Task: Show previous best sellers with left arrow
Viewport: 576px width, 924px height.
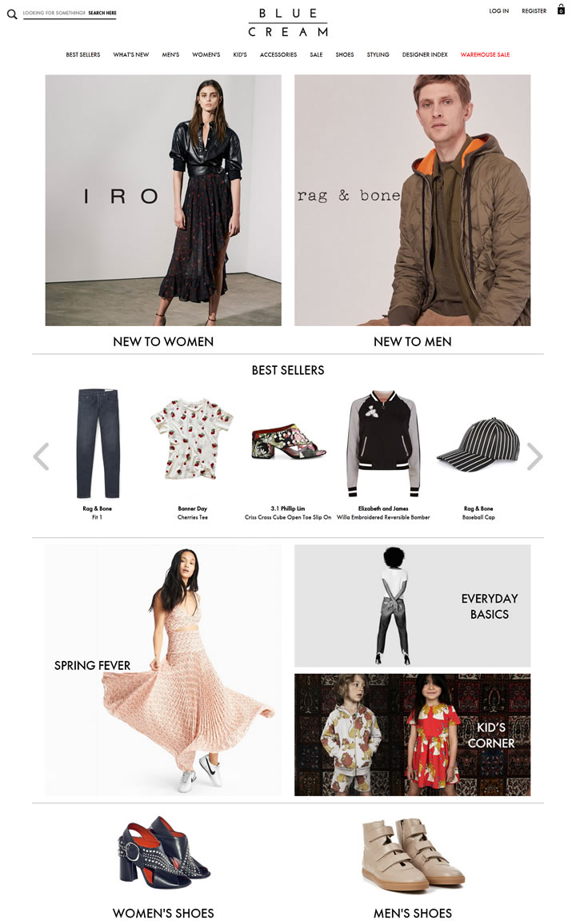Action: pyautogui.click(x=41, y=456)
